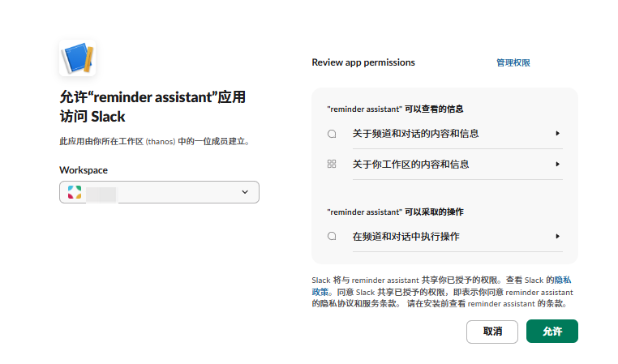618x364 pixels.
Task: Click the green 允许 button
Action: (552, 332)
